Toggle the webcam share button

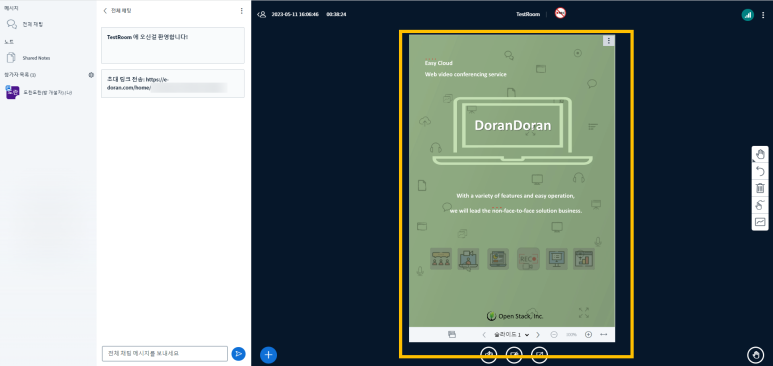pos(514,355)
